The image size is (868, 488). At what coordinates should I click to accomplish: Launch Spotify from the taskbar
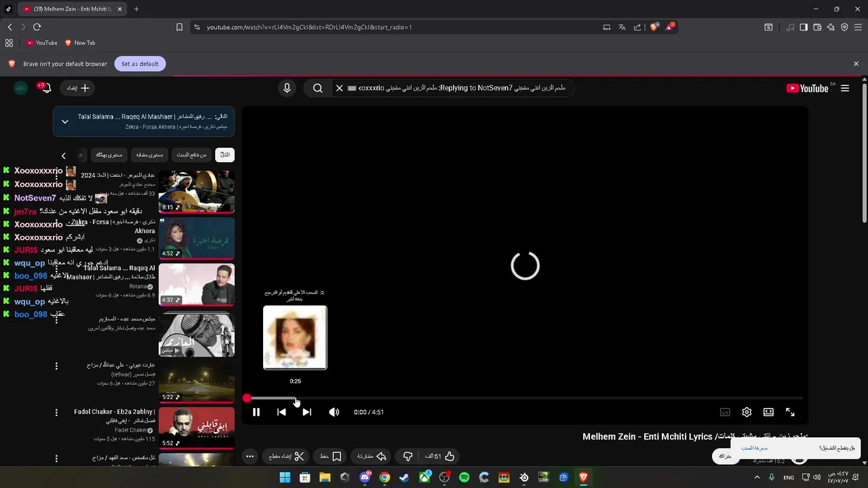pyautogui.click(x=464, y=477)
